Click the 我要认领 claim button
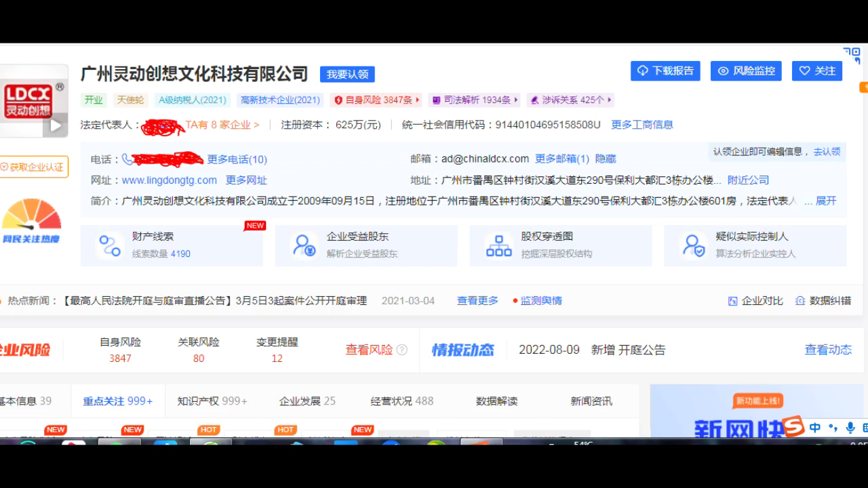868x488 pixels. [347, 75]
